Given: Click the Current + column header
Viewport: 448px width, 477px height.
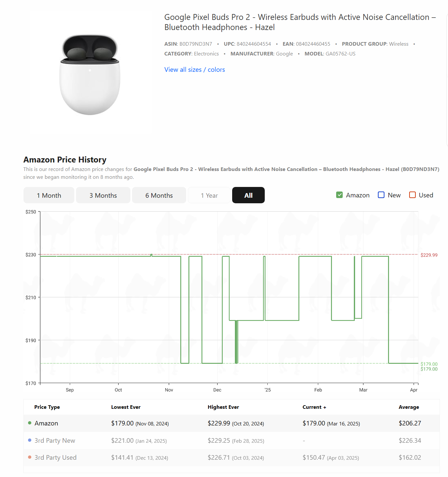Looking at the screenshot, I should click(314, 407).
